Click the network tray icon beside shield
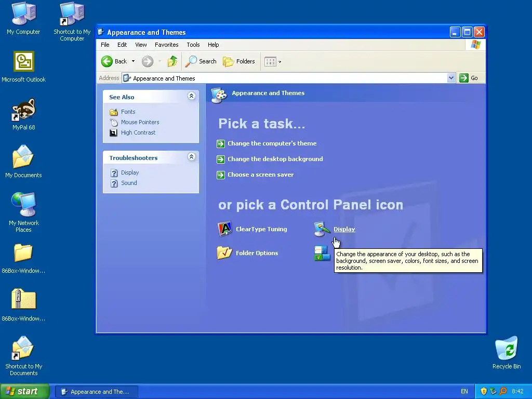532x399 pixels. click(494, 392)
